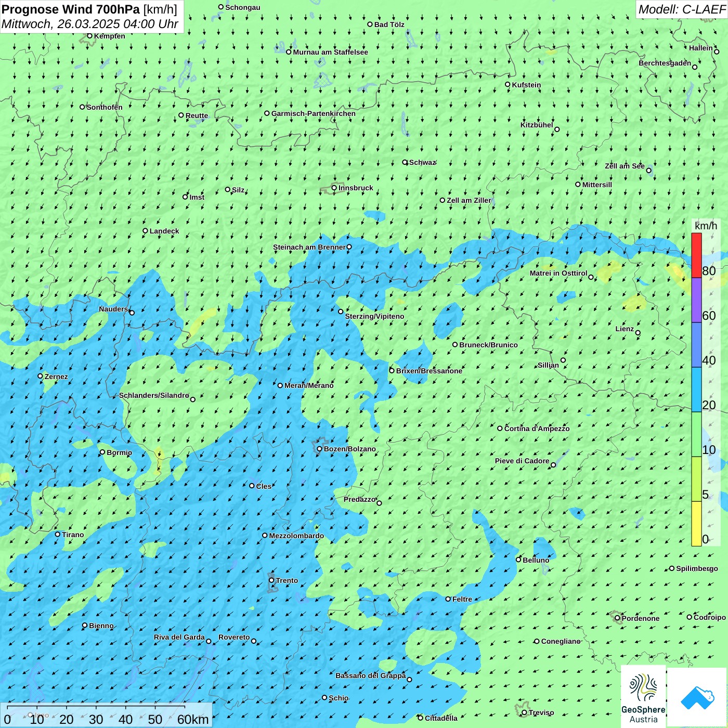The image size is (728, 728).
Task: Click the Predazzo city marker
Action: click(x=379, y=503)
